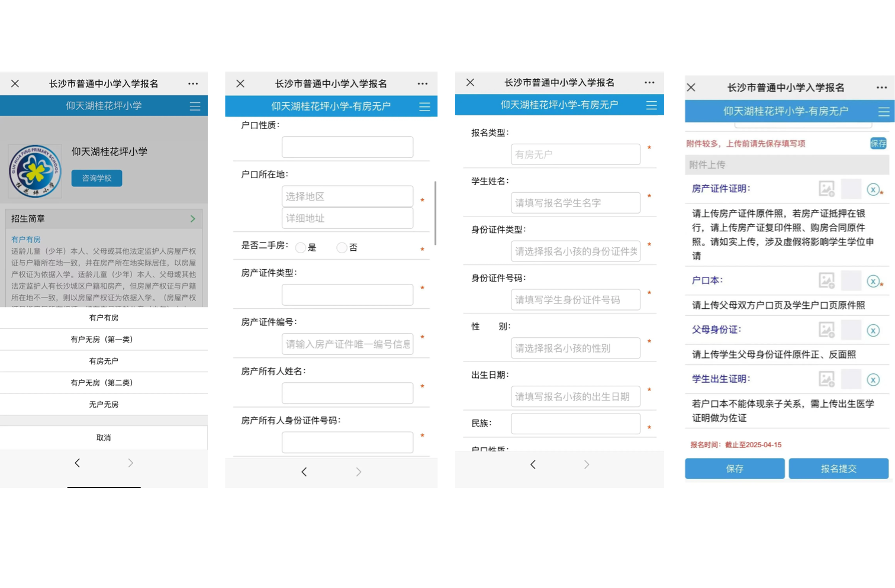The height and width of the screenshot is (588, 895).
Task: Open 性别 selection dropdown
Action: (x=575, y=348)
